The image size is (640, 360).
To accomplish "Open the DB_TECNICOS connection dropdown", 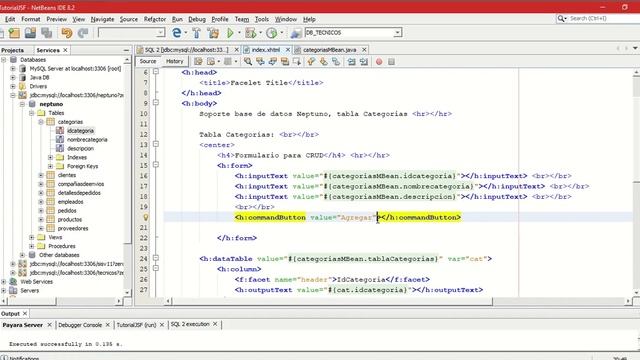I will pos(397,33).
